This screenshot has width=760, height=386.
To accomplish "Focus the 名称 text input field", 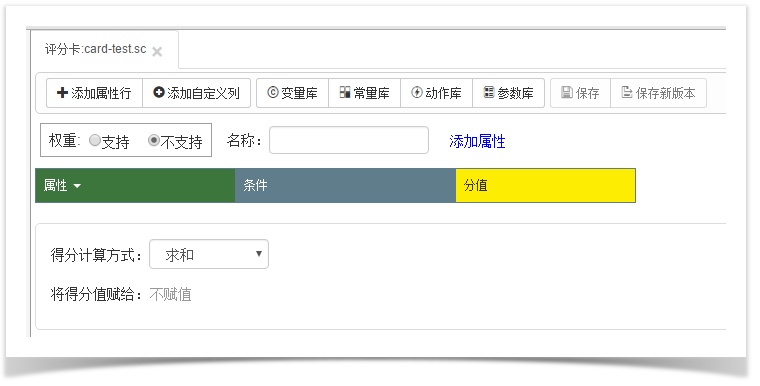I will coord(348,140).
